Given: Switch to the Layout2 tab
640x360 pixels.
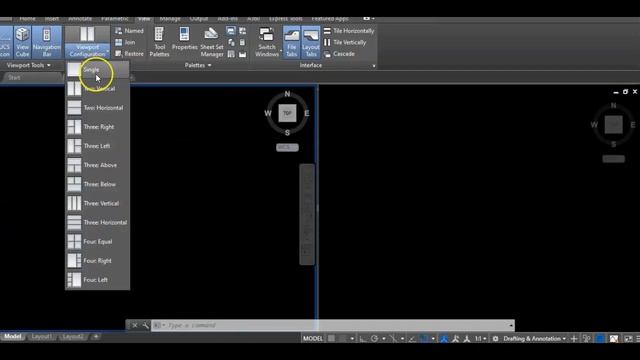Looking at the screenshot, I should tap(73, 337).
